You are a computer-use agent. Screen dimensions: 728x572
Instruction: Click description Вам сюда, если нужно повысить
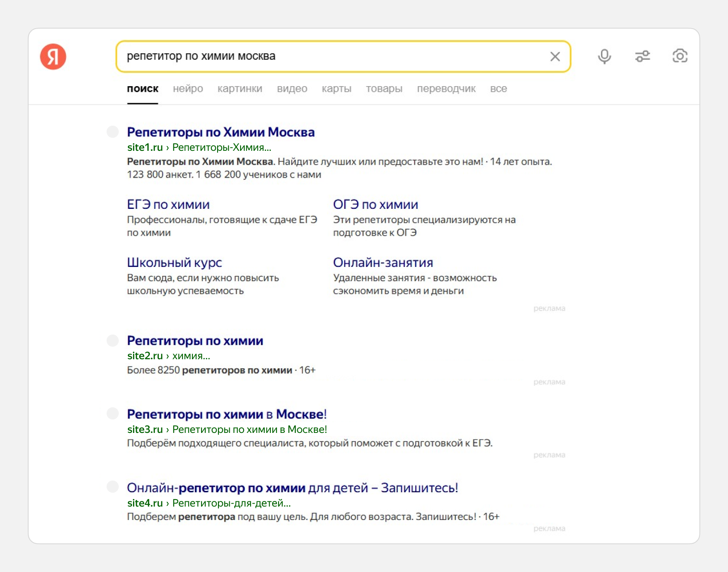[x=203, y=284]
